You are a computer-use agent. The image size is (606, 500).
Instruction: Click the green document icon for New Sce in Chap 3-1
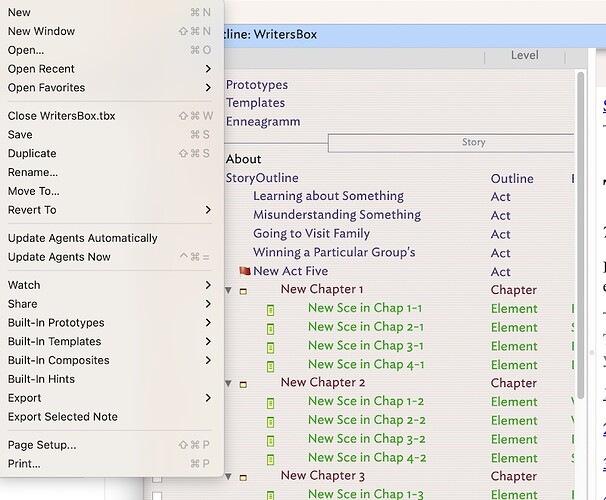pos(270,346)
